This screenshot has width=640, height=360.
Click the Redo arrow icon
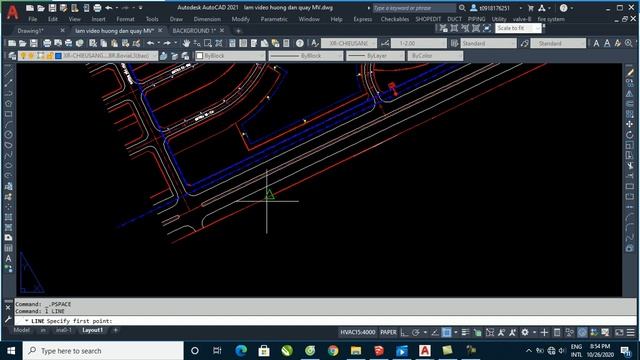[167, 43]
